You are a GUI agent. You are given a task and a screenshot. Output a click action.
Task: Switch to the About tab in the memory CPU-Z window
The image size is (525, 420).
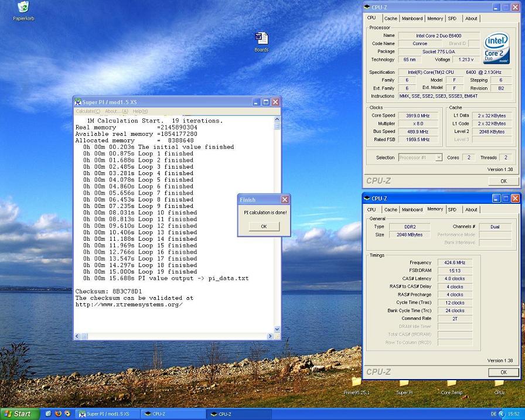coord(471,210)
